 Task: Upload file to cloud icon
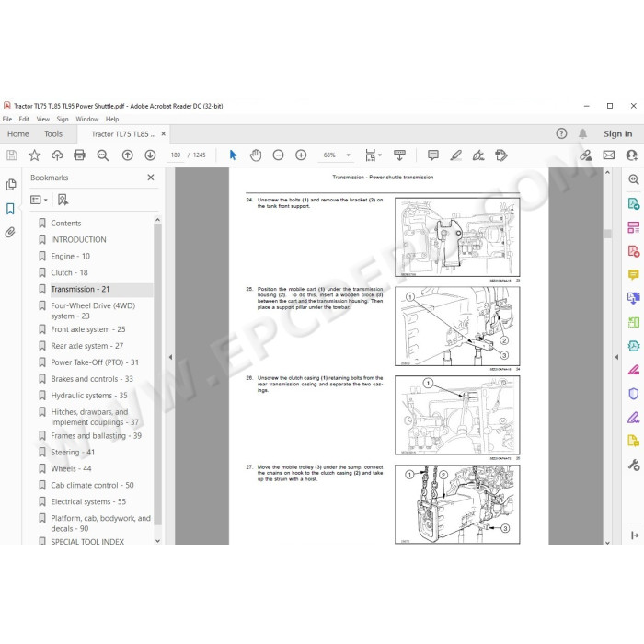[x=57, y=155]
